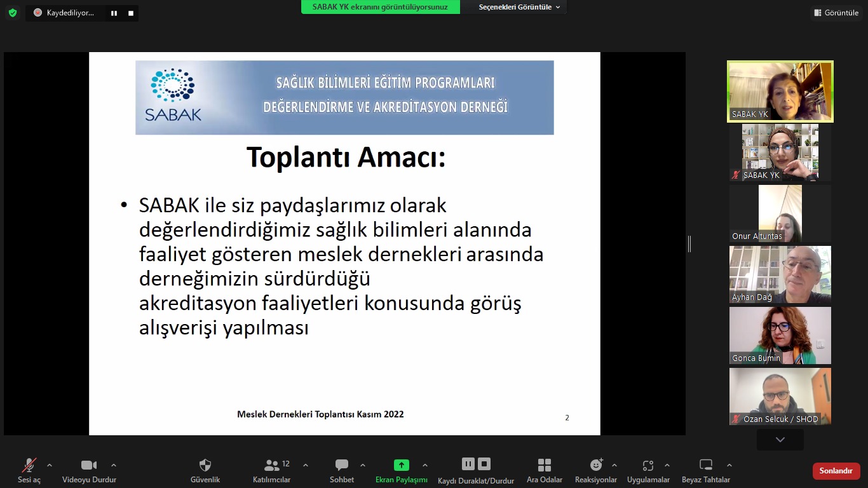Click slide page number 2
This screenshot has width=868, height=488.
567,418
